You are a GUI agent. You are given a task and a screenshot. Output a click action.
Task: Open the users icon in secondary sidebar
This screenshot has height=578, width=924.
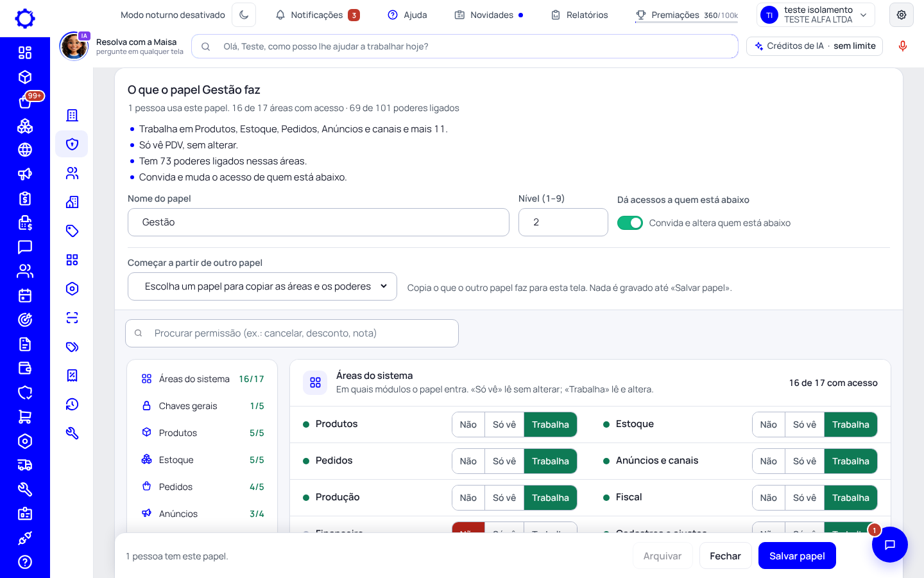tap(72, 173)
